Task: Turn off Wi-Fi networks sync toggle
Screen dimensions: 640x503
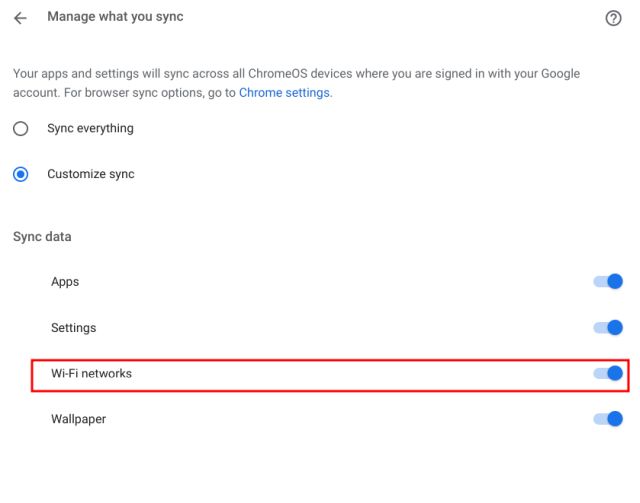Action: pos(608,374)
